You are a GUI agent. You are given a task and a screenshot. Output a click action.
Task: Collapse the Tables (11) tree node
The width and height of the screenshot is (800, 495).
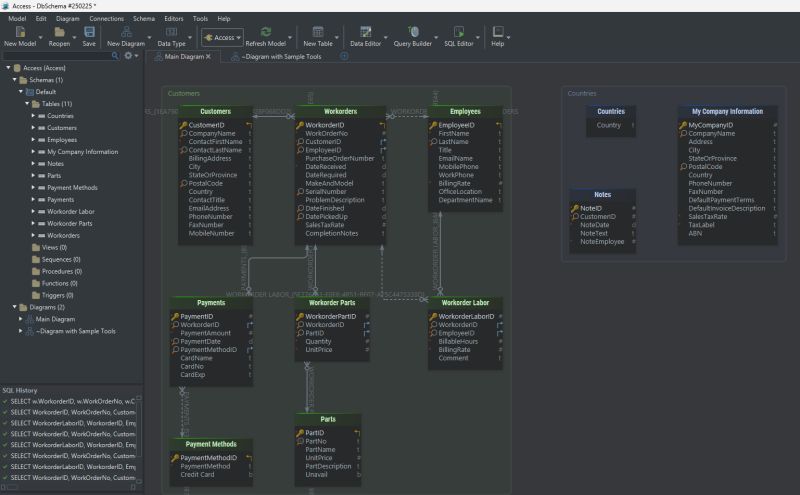[27, 104]
